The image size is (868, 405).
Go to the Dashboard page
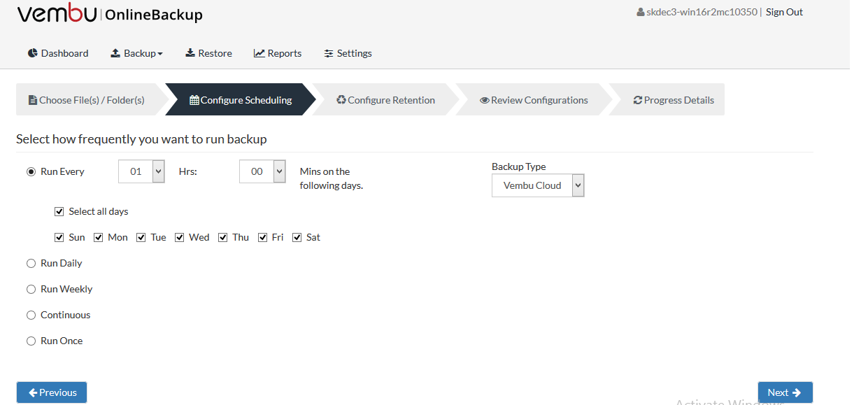58,53
